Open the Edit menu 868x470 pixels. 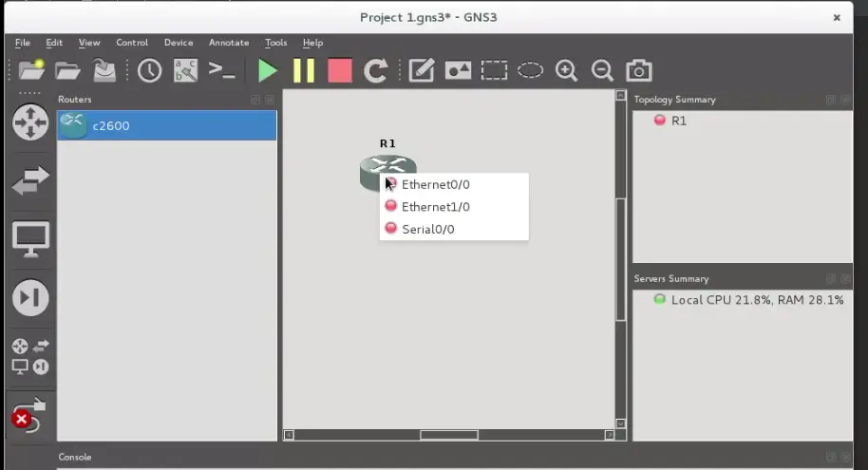click(54, 43)
